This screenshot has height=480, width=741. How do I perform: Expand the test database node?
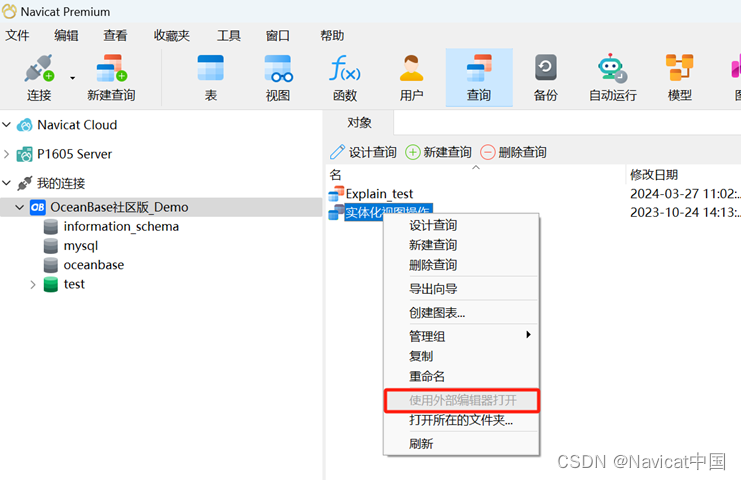[33, 284]
